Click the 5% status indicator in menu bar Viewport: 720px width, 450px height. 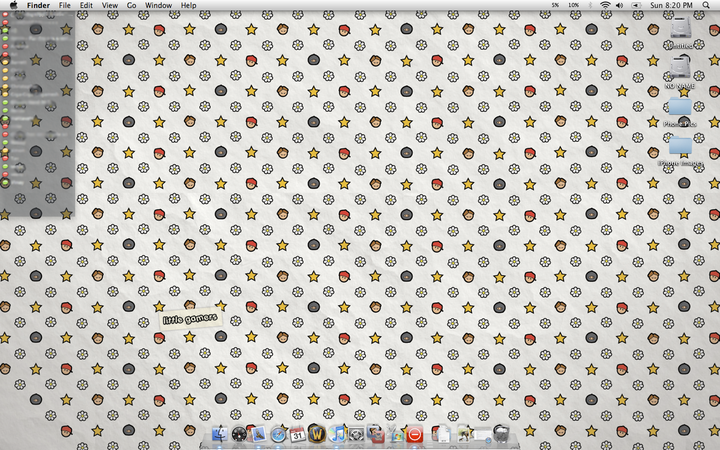click(555, 5)
